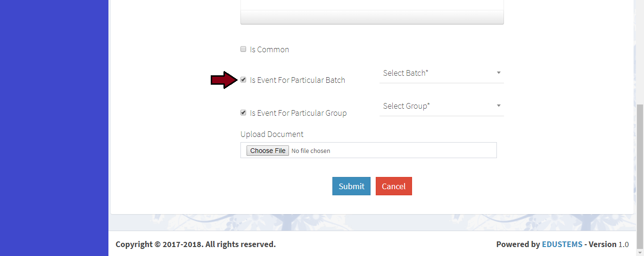This screenshot has width=644, height=256.
Task: Open the Select Group combo box
Action: (438, 106)
